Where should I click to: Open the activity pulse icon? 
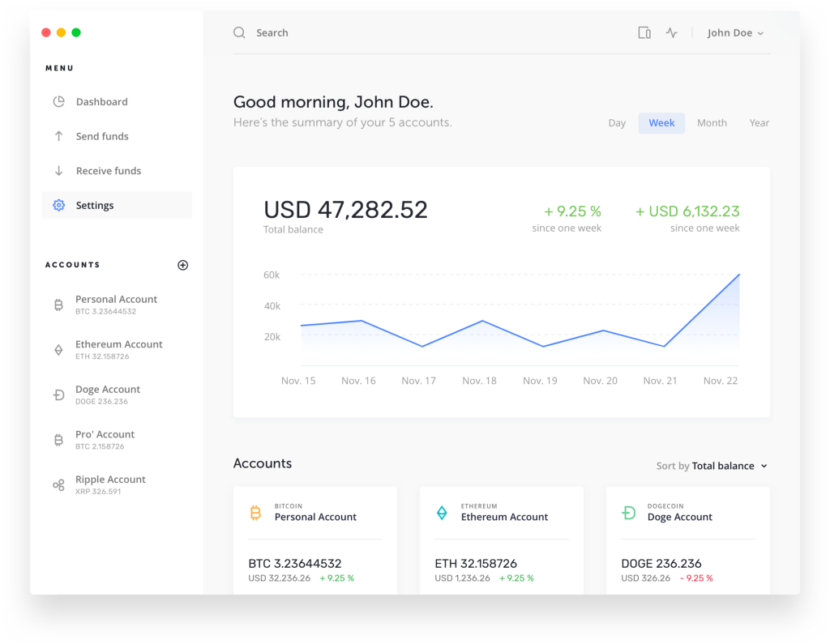coord(672,33)
